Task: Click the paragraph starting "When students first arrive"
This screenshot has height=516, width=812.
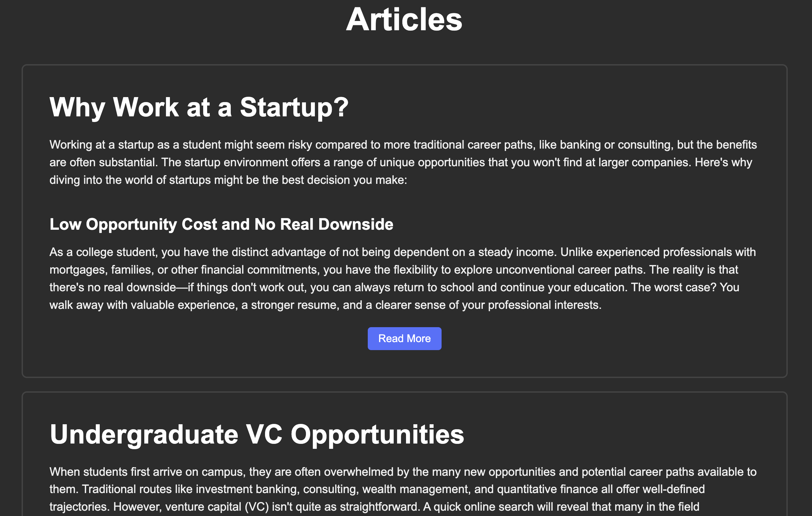Action: [403, 489]
